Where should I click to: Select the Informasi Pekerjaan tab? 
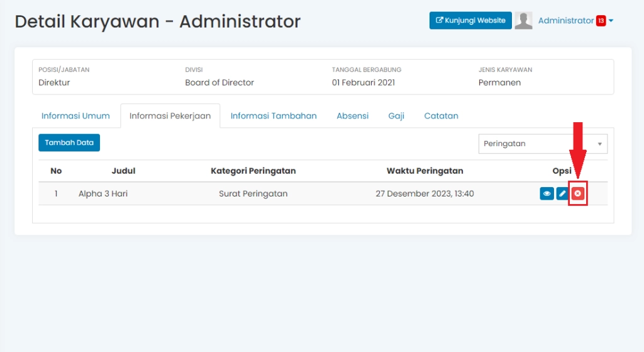click(x=170, y=116)
